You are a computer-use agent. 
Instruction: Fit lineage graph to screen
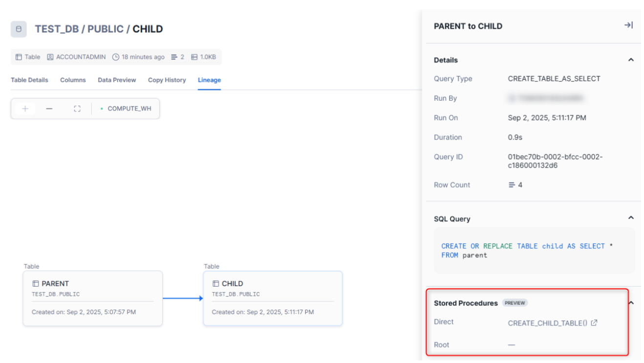click(x=77, y=109)
